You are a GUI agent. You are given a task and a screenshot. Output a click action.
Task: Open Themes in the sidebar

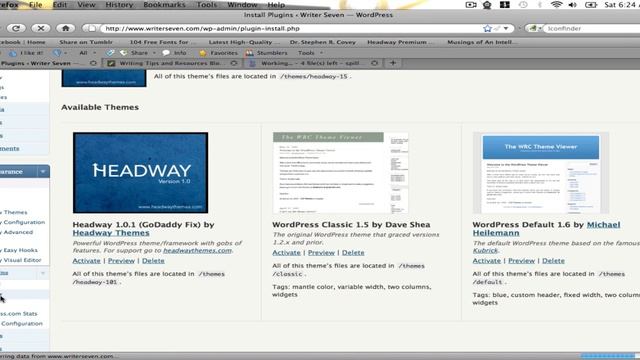[x=14, y=212]
